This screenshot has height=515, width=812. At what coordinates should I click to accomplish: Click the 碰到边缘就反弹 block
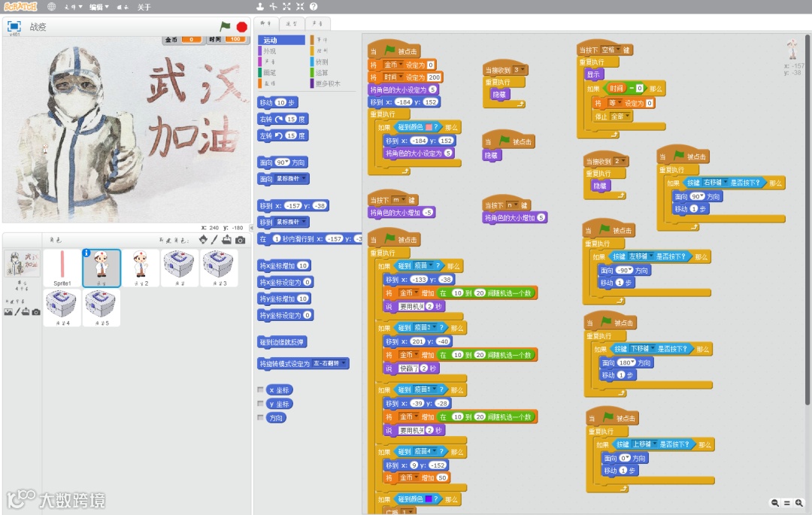[x=282, y=342]
